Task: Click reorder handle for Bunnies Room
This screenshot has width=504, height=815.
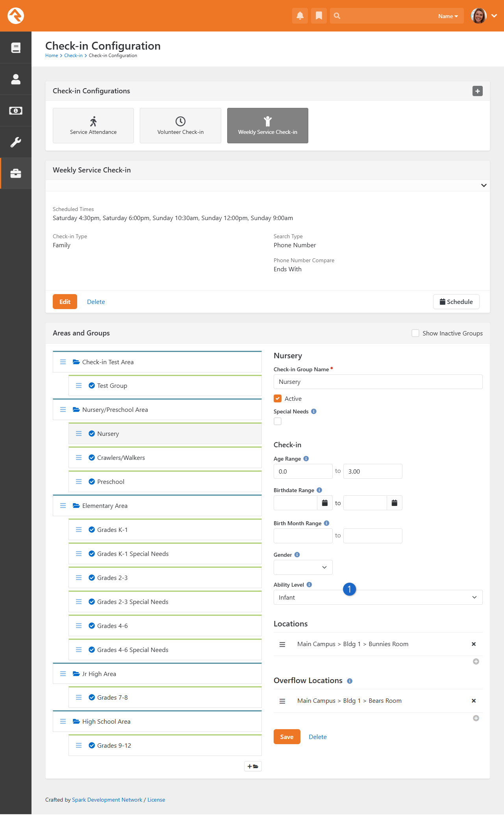Action: (282, 645)
